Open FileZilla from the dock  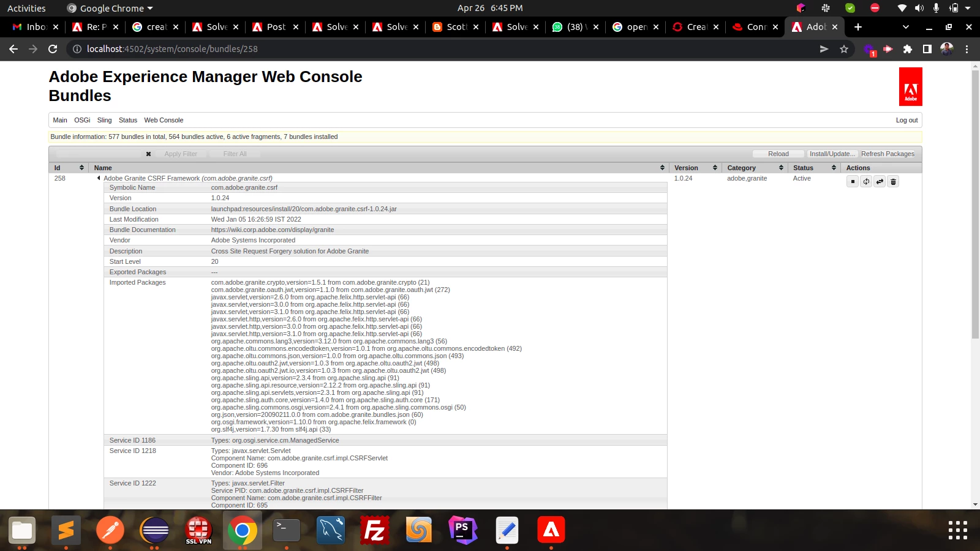coord(375,530)
